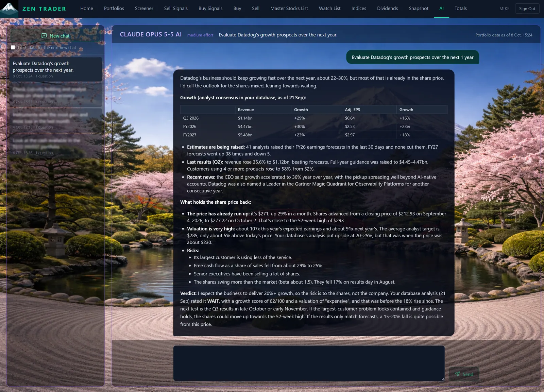Click the Portfolio data timestamp text

(x=504, y=35)
